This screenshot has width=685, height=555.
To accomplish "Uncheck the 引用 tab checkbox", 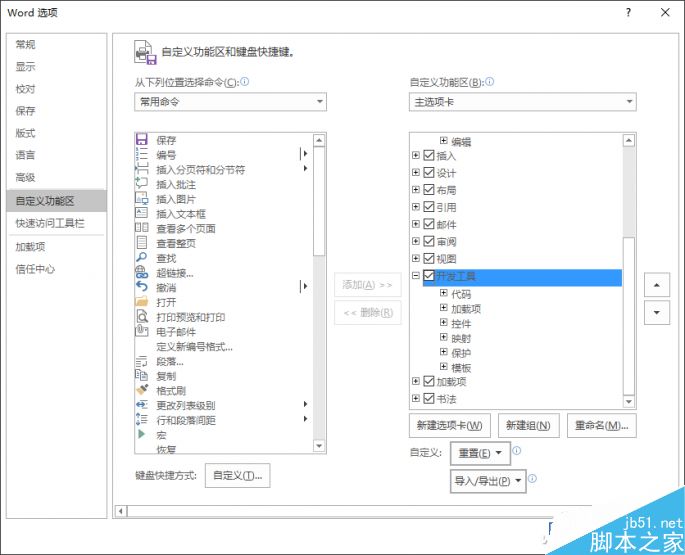I will click(x=429, y=207).
